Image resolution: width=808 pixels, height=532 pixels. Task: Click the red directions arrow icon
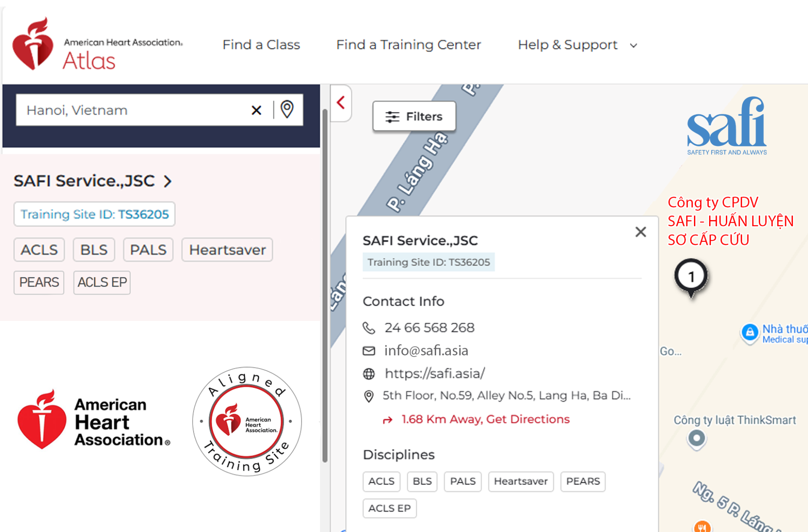pos(388,420)
